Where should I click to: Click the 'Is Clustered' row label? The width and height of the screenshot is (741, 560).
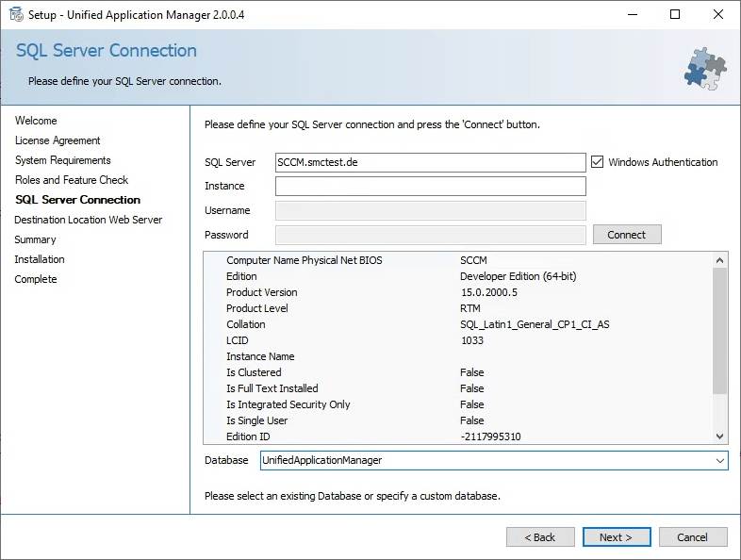[x=254, y=372]
